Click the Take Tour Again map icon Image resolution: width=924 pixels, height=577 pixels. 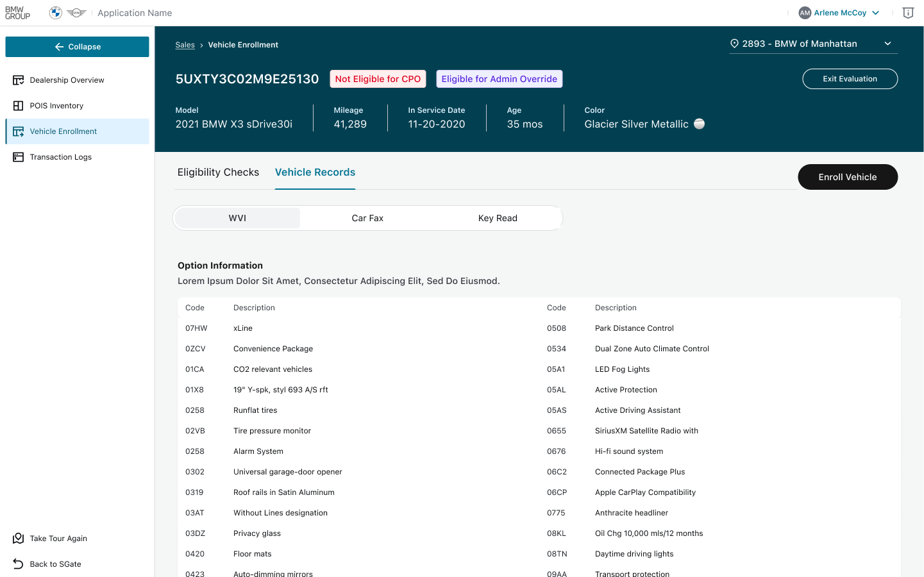click(19, 539)
